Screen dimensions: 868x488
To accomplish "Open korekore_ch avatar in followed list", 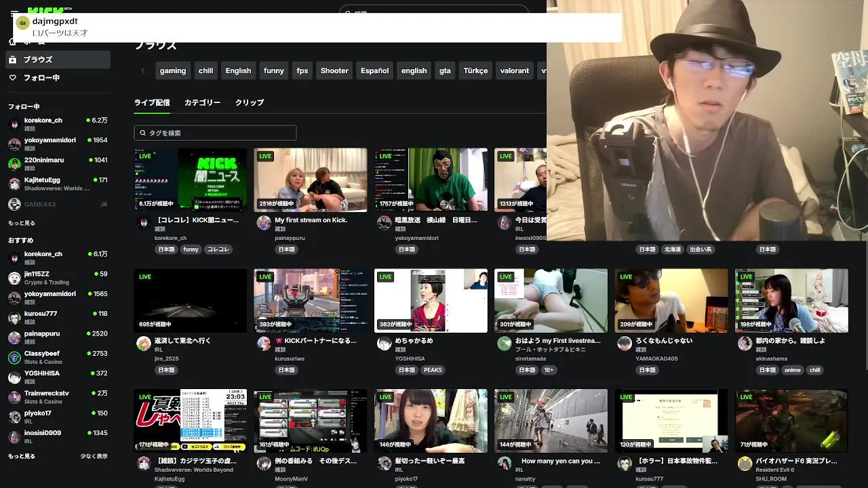I will 14,124.
